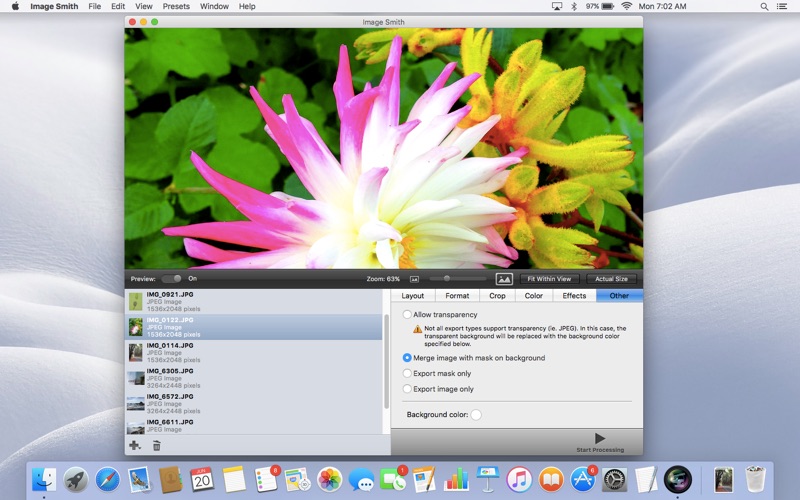The height and width of the screenshot is (500, 800).
Task: Open System Preferences gear in dock
Action: click(x=614, y=480)
